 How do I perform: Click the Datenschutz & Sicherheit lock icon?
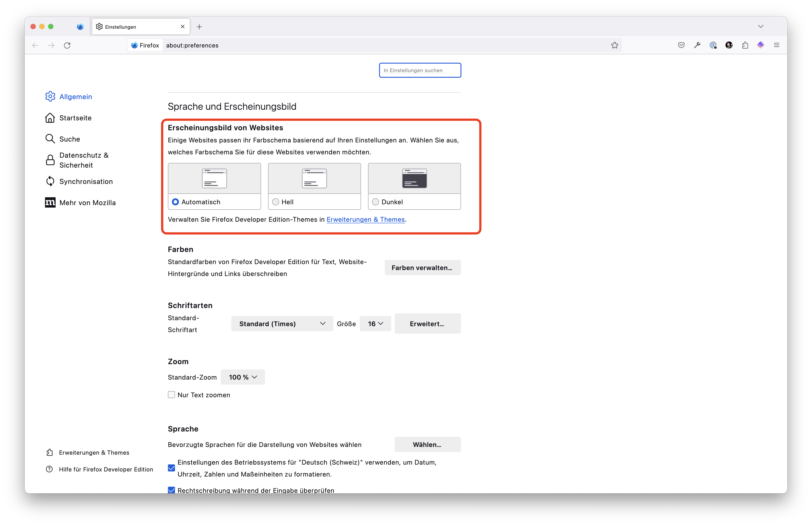[x=50, y=159]
